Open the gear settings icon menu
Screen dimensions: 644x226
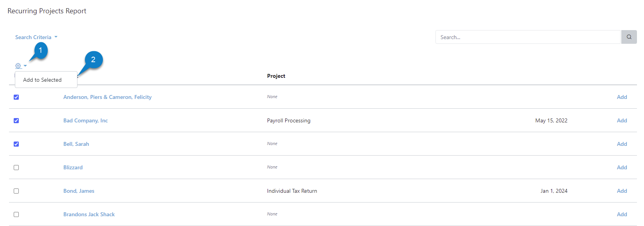coord(18,66)
